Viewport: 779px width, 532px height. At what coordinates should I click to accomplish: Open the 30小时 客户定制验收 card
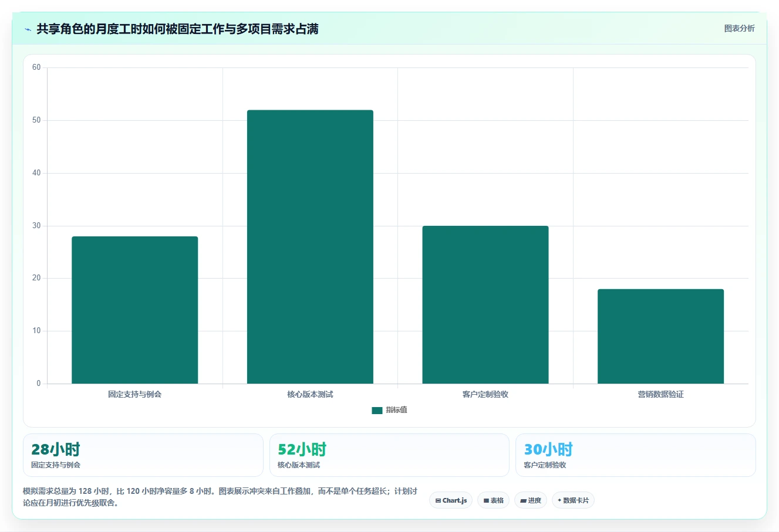(636, 455)
